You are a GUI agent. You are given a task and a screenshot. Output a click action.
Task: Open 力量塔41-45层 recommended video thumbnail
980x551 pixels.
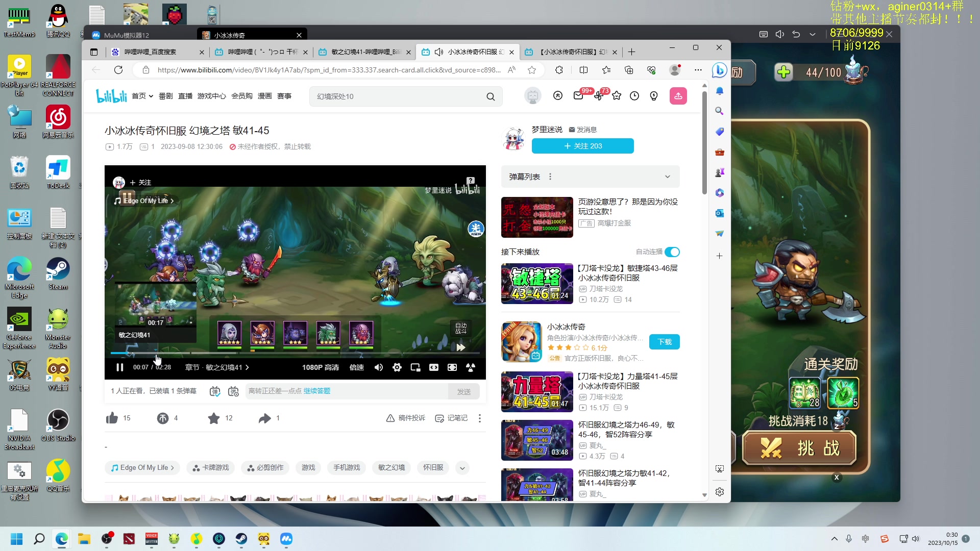[537, 392]
